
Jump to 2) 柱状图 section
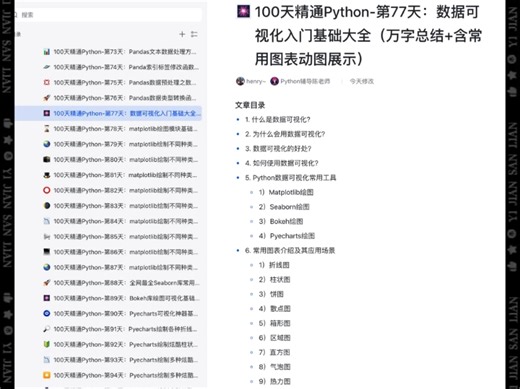(x=274, y=280)
